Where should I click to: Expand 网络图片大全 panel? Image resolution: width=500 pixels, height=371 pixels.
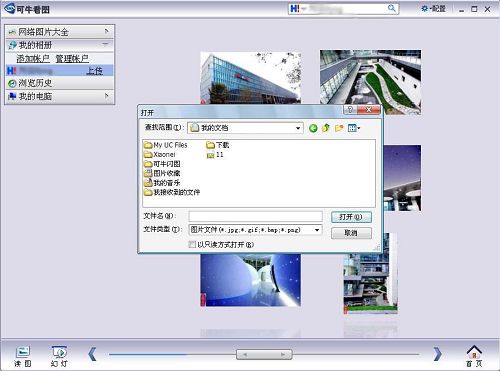60,32
